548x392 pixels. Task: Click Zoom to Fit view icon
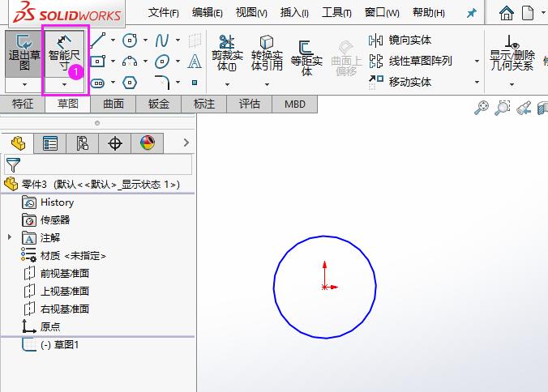(482, 108)
